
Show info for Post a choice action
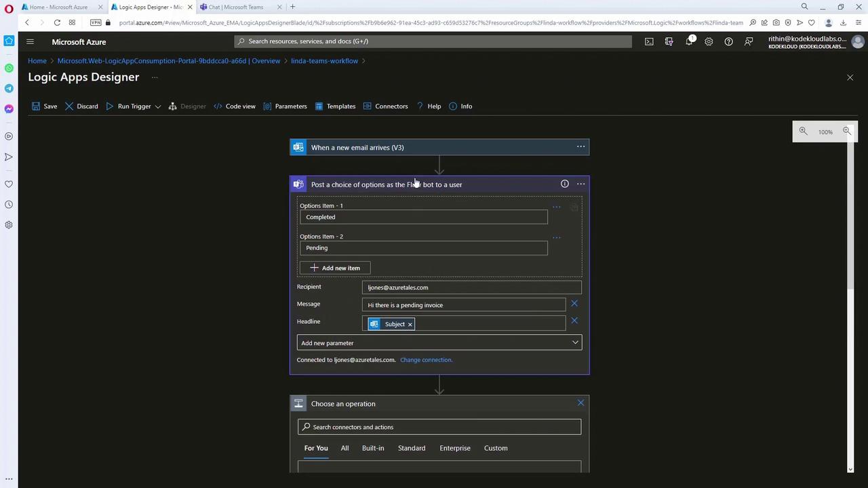coord(564,184)
